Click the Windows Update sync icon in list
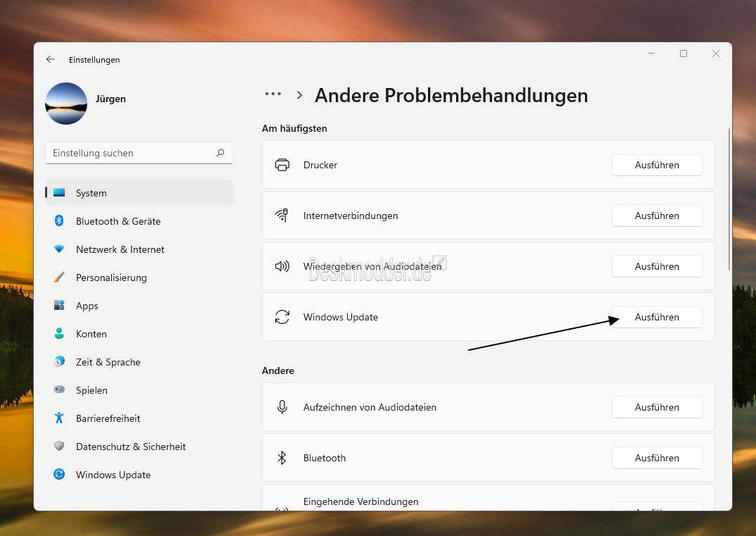The width and height of the screenshot is (756, 536). 282,317
